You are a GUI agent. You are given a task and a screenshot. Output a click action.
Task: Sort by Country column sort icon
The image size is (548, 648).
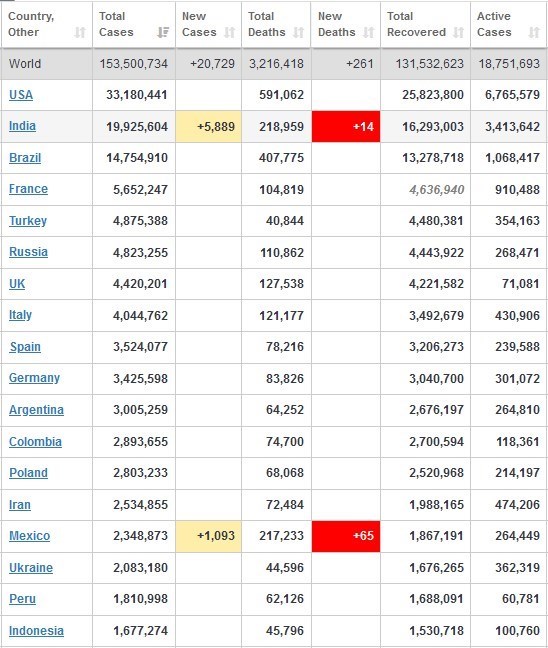[80, 32]
